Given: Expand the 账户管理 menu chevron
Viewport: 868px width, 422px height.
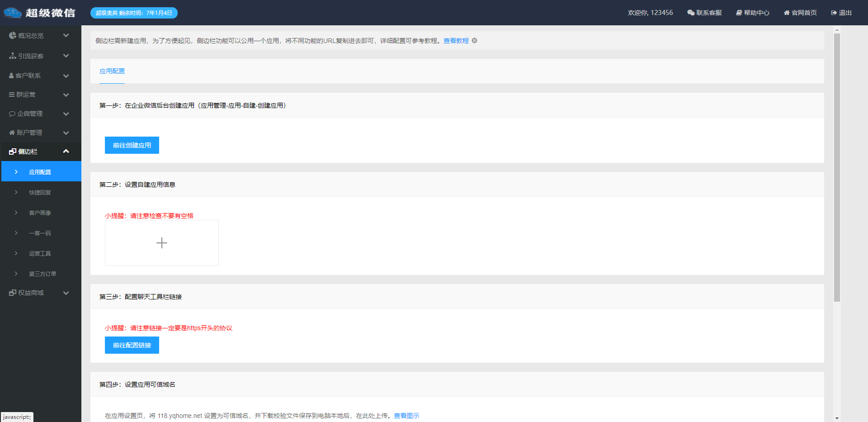Looking at the screenshot, I should 66,133.
